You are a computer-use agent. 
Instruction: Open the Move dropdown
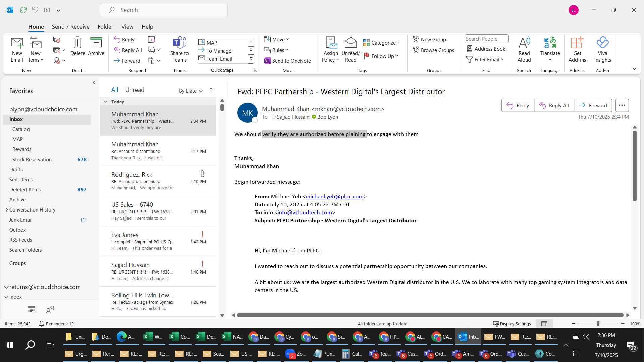coord(276,39)
